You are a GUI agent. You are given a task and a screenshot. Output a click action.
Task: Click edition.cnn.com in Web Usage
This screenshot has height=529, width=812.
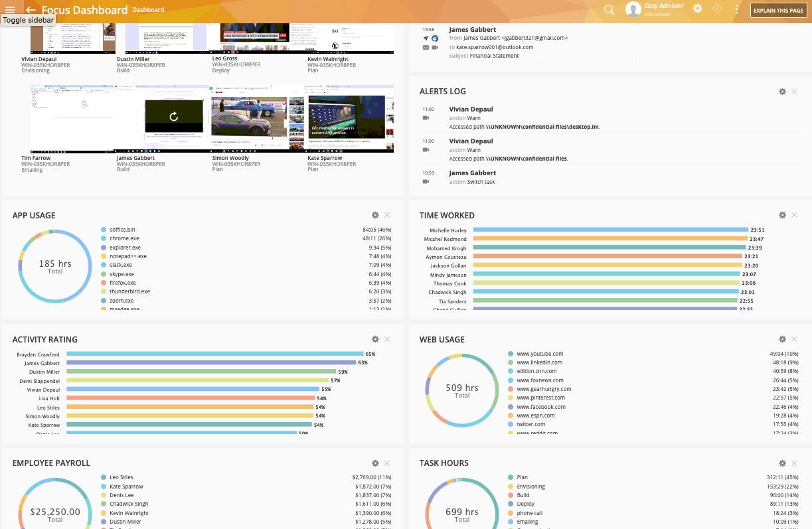point(536,371)
